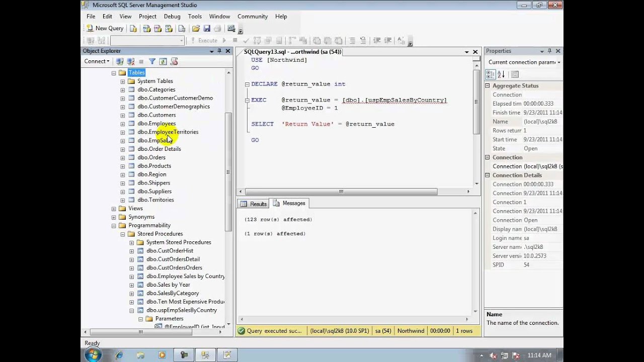Collapse the Stored Procedures folder node
Screen dimensions: 644x362
pos(123,234)
